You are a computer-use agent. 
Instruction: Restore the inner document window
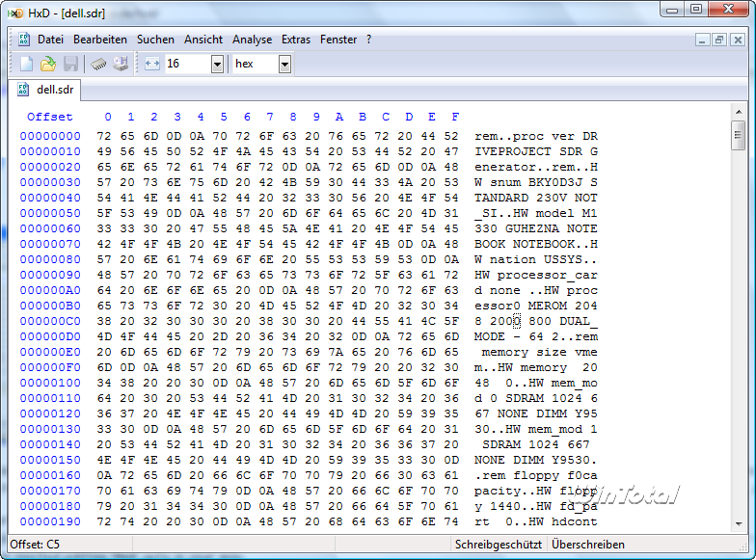click(719, 40)
